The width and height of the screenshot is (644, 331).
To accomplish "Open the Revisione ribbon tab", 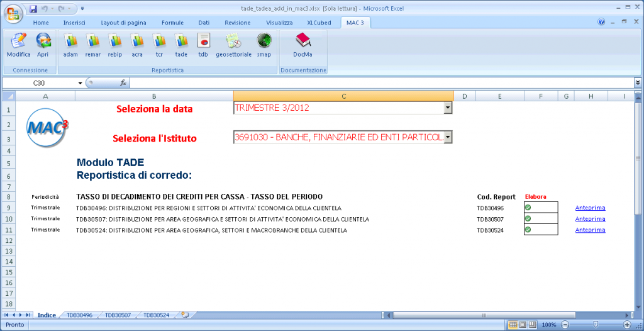I will [237, 23].
